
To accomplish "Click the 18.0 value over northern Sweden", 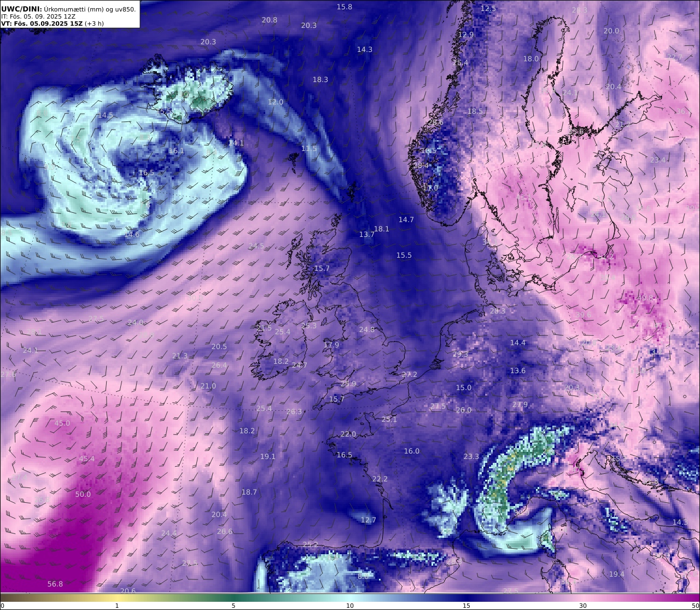I will pos(531,59).
